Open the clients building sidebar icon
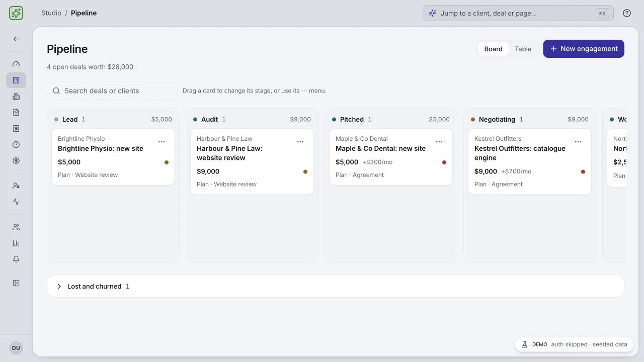Viewport: 644px width, 362px height. point(16,96)
